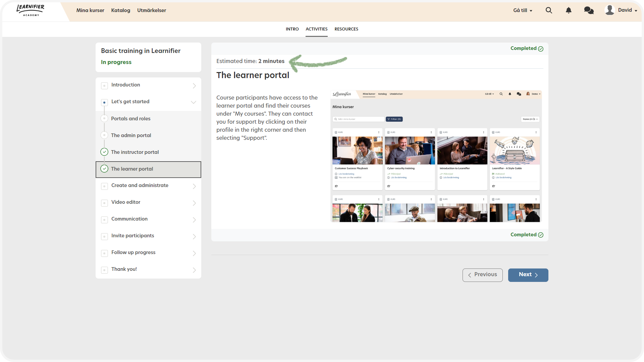
Task: Select The admin portal lesson
Action: [x=131, y=135]
